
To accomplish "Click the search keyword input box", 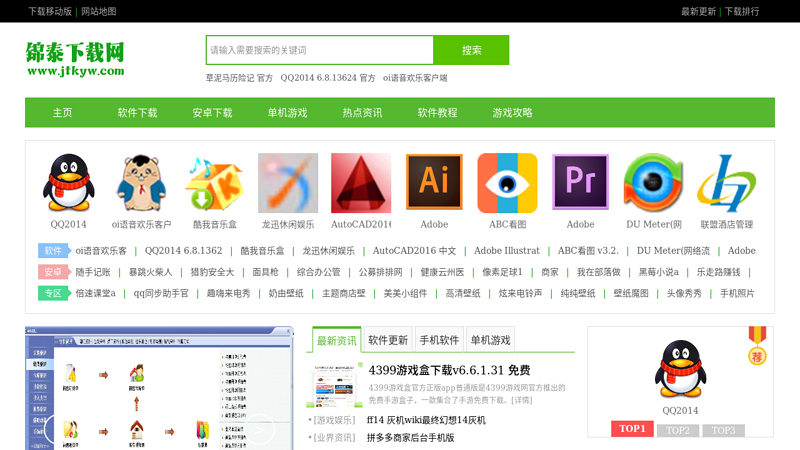I will [320, 50].
